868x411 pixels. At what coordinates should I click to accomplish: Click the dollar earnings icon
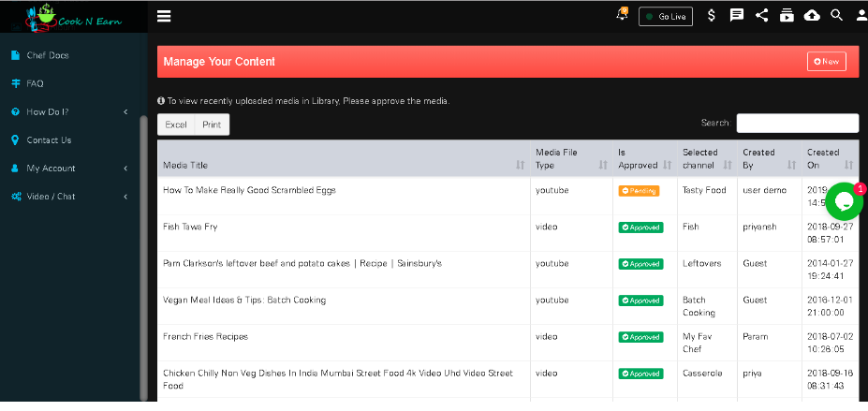pos(712,16)
